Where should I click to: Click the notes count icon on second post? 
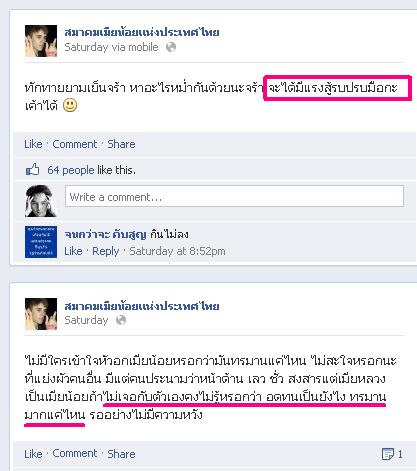pos(388,453)
